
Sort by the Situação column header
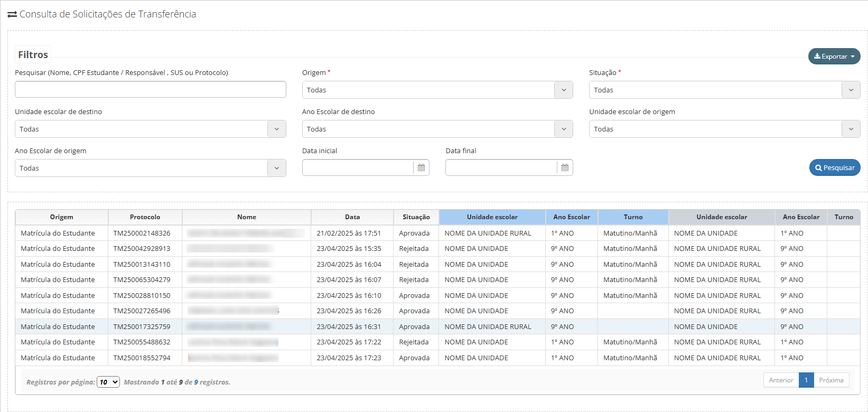(416, 217)
